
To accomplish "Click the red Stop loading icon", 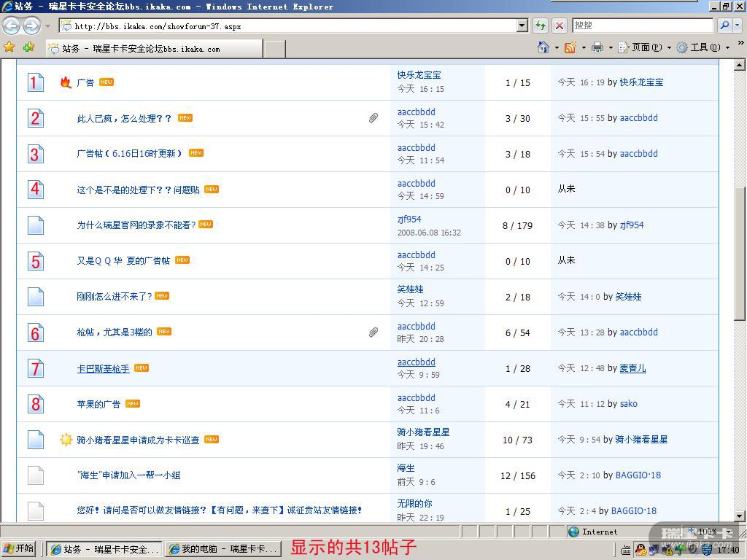I will [560, 26].
